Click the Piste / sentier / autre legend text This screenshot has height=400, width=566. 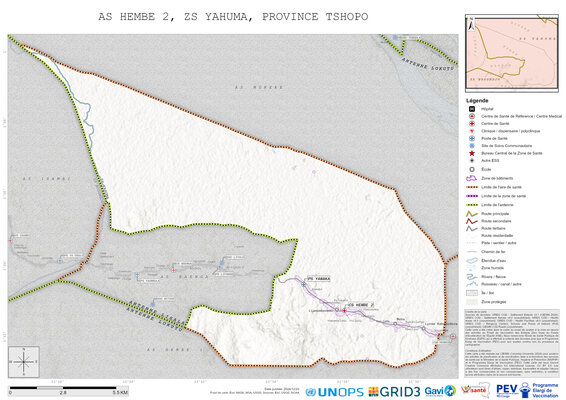498,243
